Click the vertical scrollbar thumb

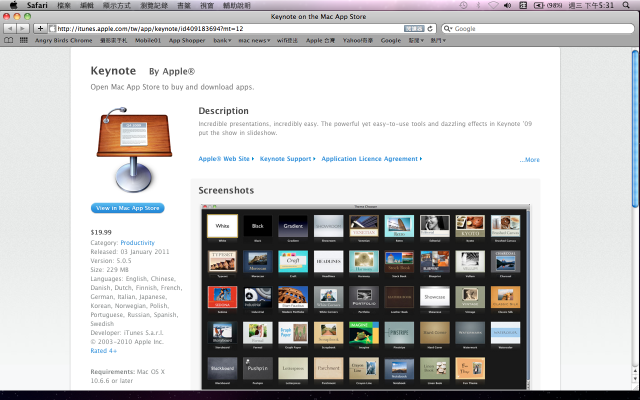pos(635,129)
